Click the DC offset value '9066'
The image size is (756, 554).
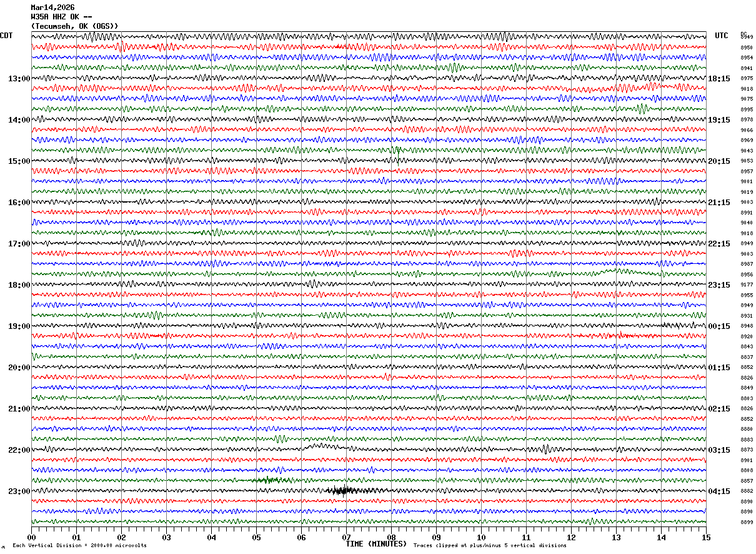747,130
